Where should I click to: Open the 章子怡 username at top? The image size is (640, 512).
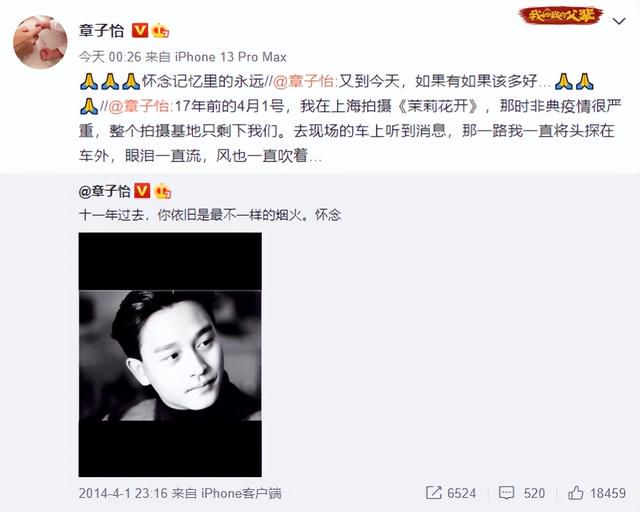101,31
